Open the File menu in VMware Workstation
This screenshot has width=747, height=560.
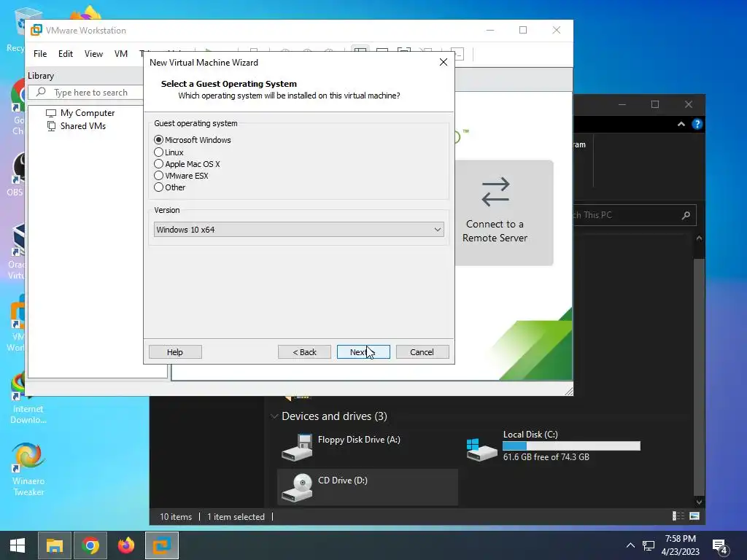tap(40, 54)
